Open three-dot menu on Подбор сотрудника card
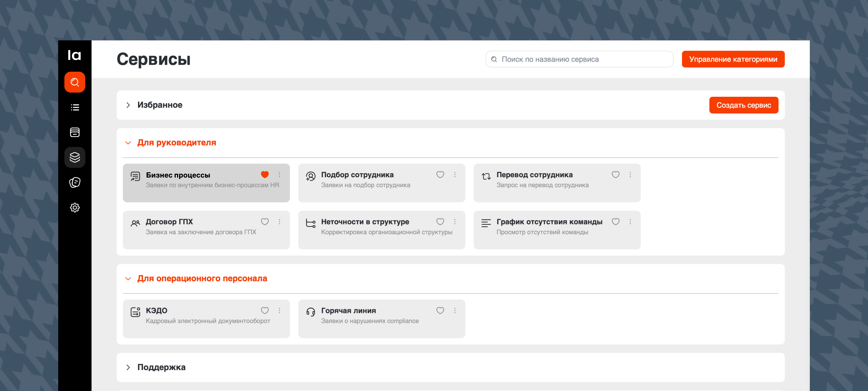Viewport: 868px width, 391px height. 454,175
